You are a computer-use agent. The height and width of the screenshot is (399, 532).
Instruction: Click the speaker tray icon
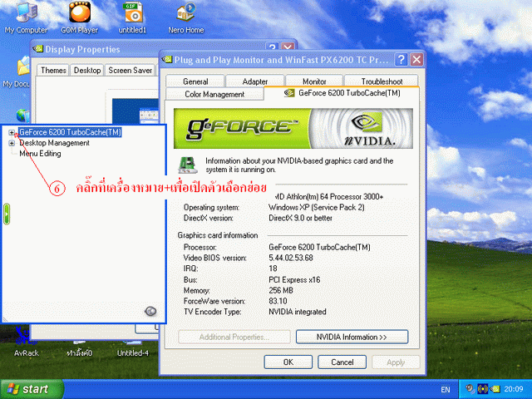(470, 388)
